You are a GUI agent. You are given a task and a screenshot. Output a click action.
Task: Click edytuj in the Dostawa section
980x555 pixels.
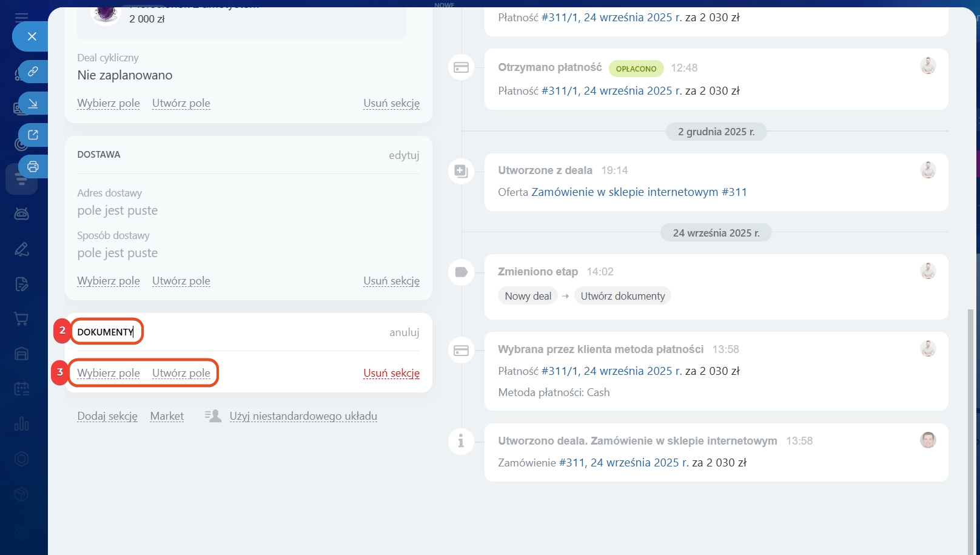(404, 155)
